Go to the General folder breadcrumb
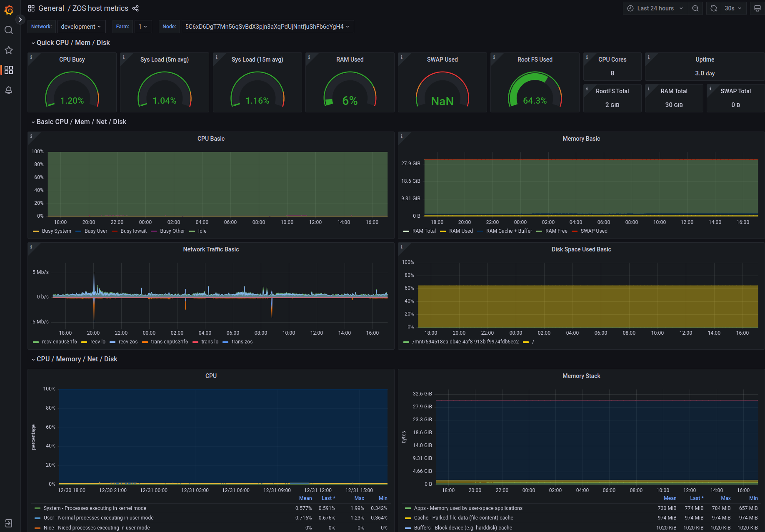This screenshot has height=532, width=765. [x=51, y=8]
